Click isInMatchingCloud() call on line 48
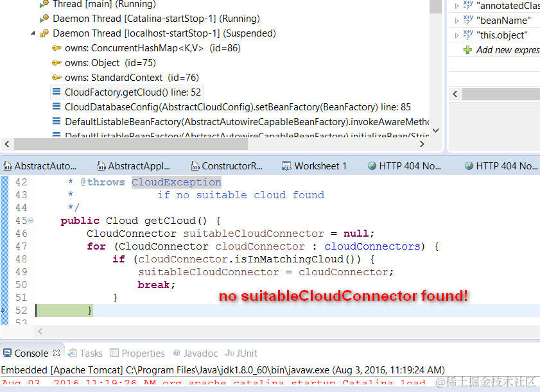540x392 pixels. [298, 259]
